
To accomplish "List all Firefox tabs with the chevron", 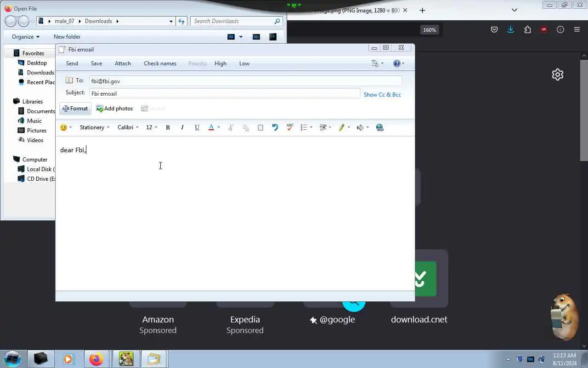I will [x=514, y=10].
